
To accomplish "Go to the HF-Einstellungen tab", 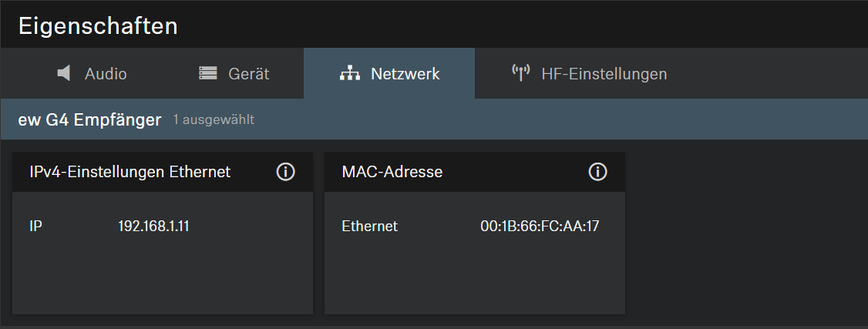I will pyautogui.click(x=604, y=74).
